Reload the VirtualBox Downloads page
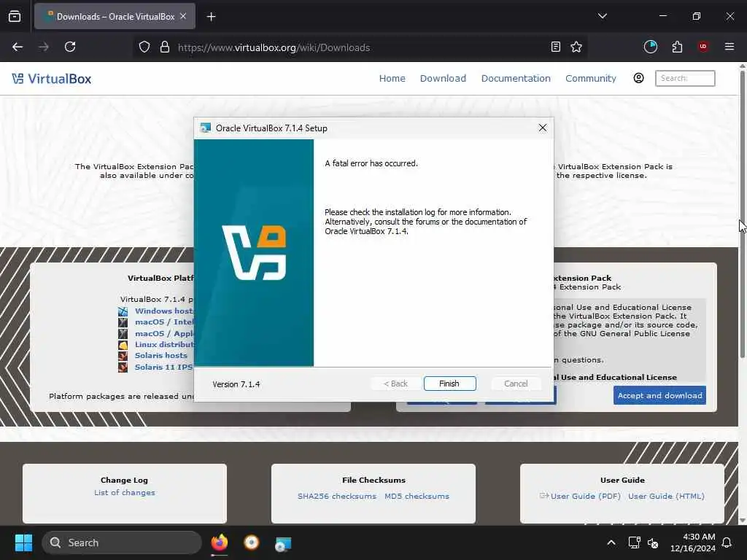 point(70,47)
